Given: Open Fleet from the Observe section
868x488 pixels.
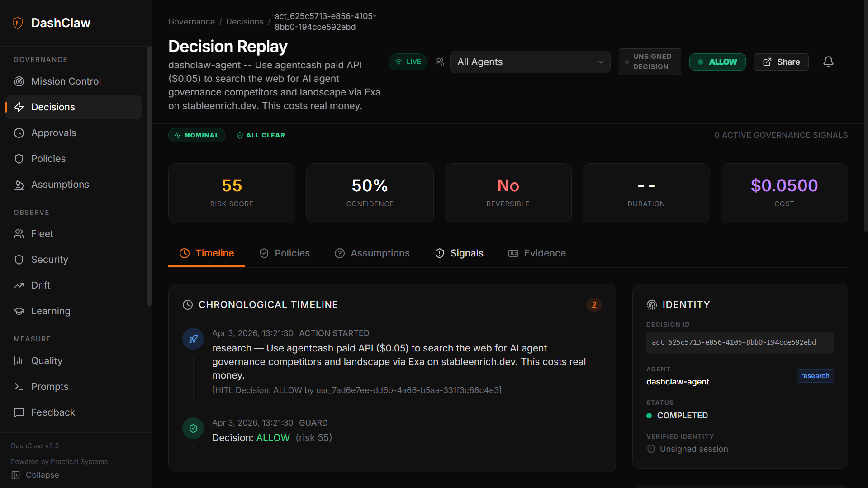Looking at the screenshot, I should point(74,234).
